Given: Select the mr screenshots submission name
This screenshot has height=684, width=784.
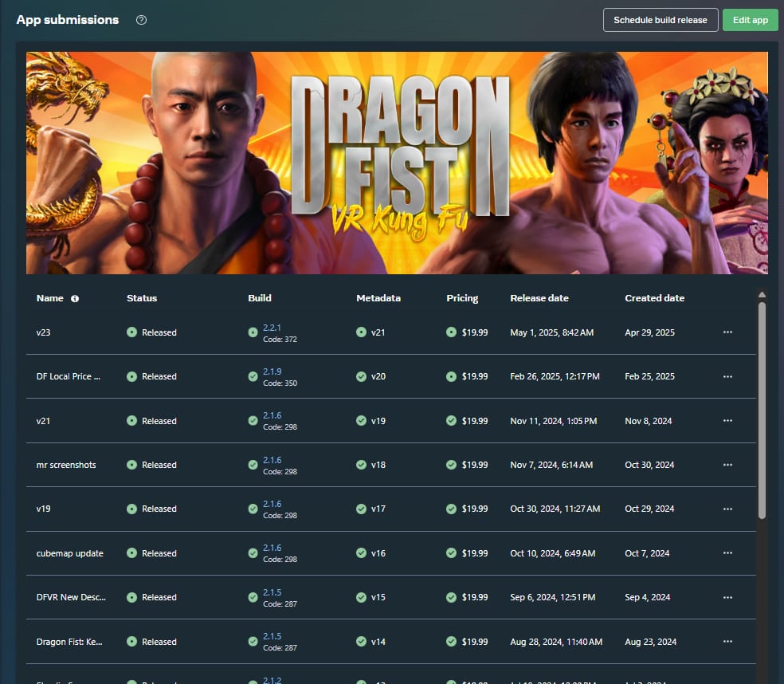Looking at the screenshot, I should tap(66, 465).
